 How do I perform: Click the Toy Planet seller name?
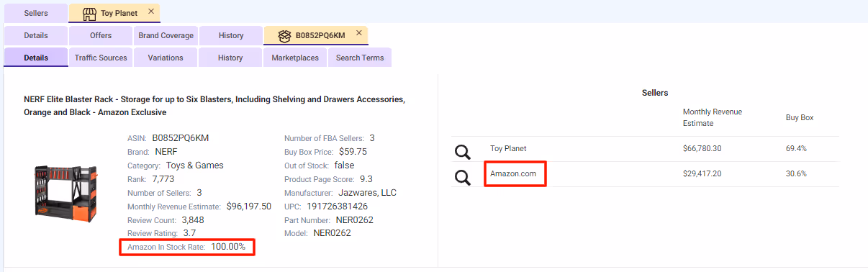[x=508, y=148]
